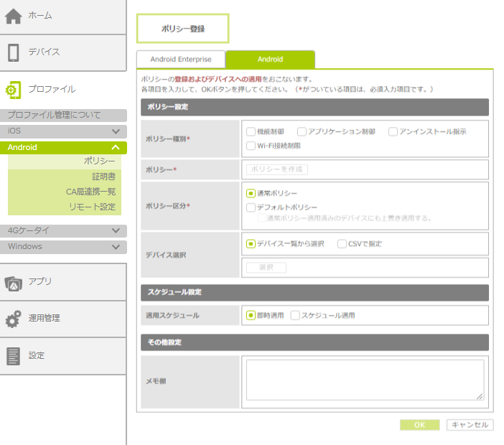Click inside the メモ欄 text area
The height and width of the screenshot is (445, 504).
coord(364,380)
